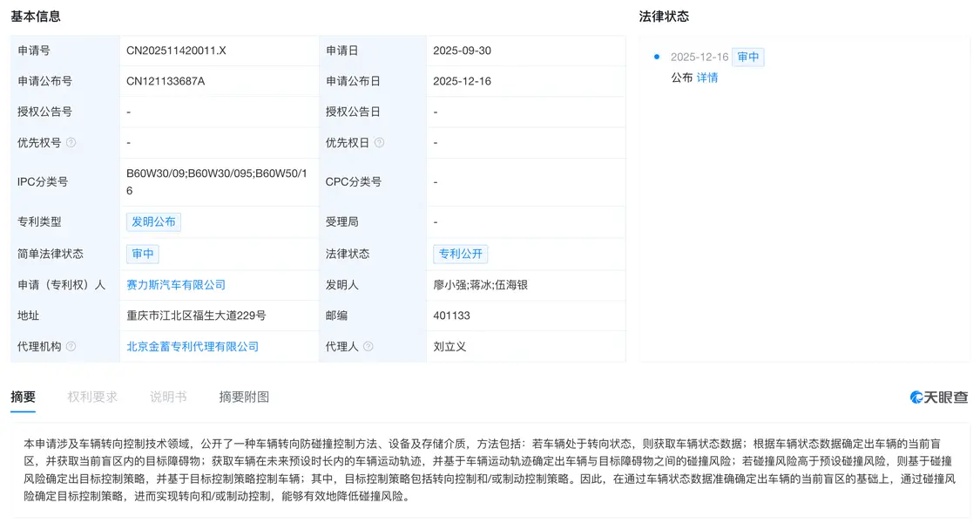Open the 摘要附图 tab
Image resolution: width=980 pixels, height=530 pixels.
click(244, 397)
